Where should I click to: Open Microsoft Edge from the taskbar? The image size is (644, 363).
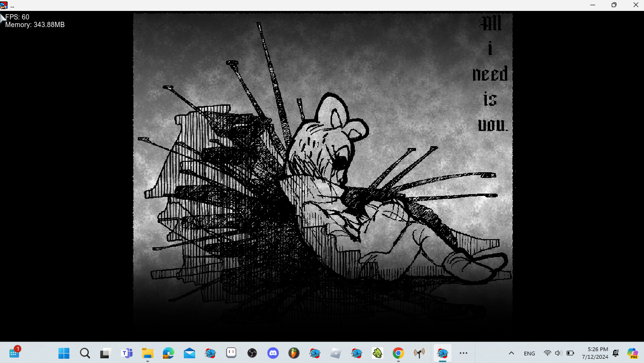pos(168,353)
